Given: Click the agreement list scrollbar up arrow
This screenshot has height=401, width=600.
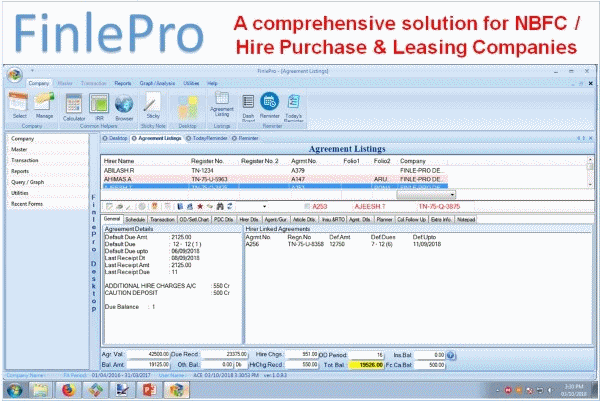Looking at the screenshot, I should click(590, 159).
